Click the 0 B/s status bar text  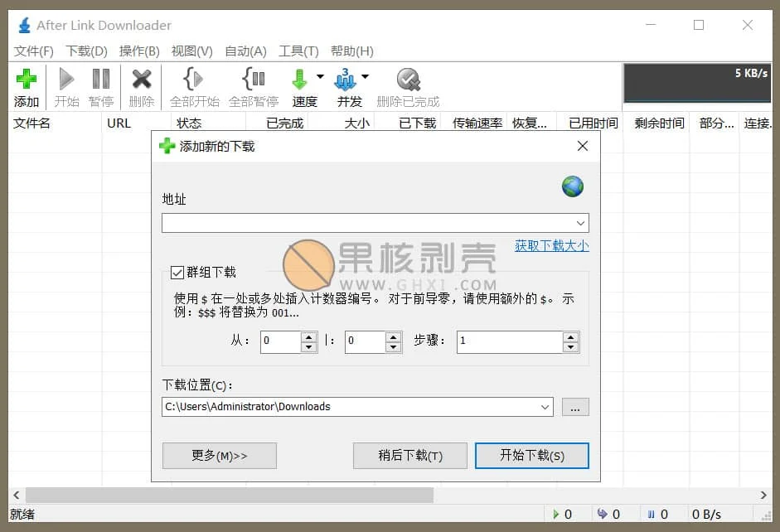706,514
